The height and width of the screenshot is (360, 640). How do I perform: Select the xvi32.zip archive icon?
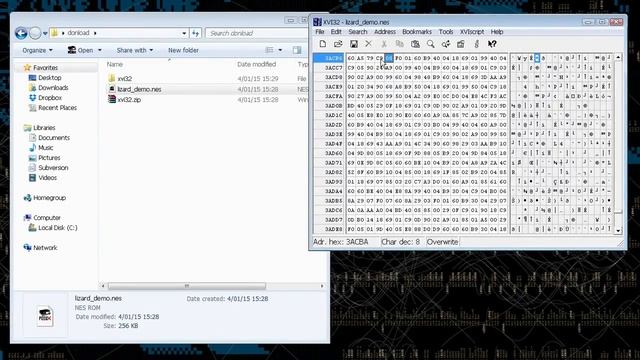click(112, 99)
